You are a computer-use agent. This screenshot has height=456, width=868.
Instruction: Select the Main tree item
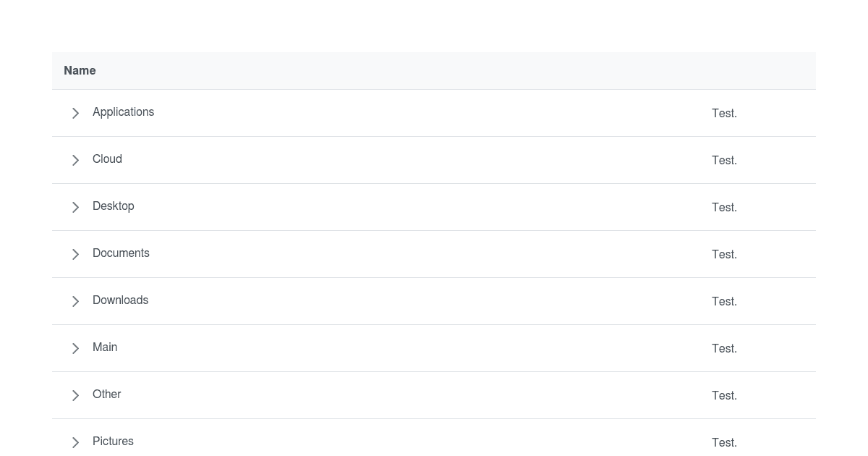105,347
